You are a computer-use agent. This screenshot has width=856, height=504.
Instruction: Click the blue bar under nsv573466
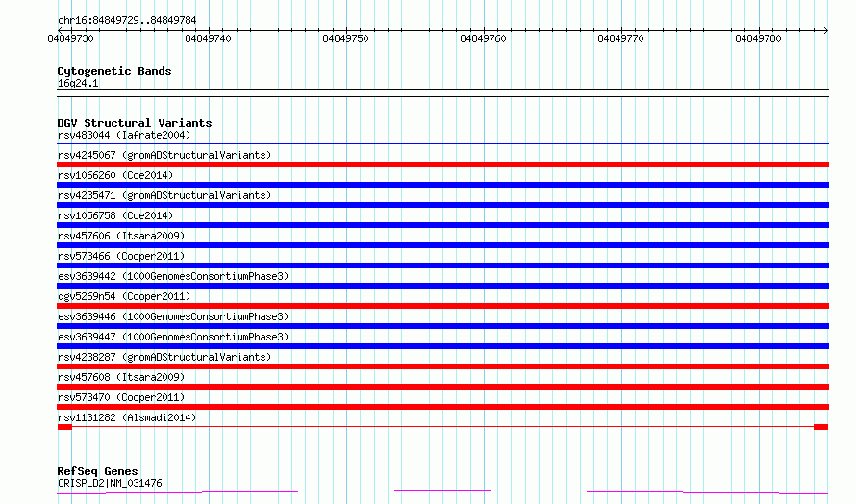(x=442, y=265)
